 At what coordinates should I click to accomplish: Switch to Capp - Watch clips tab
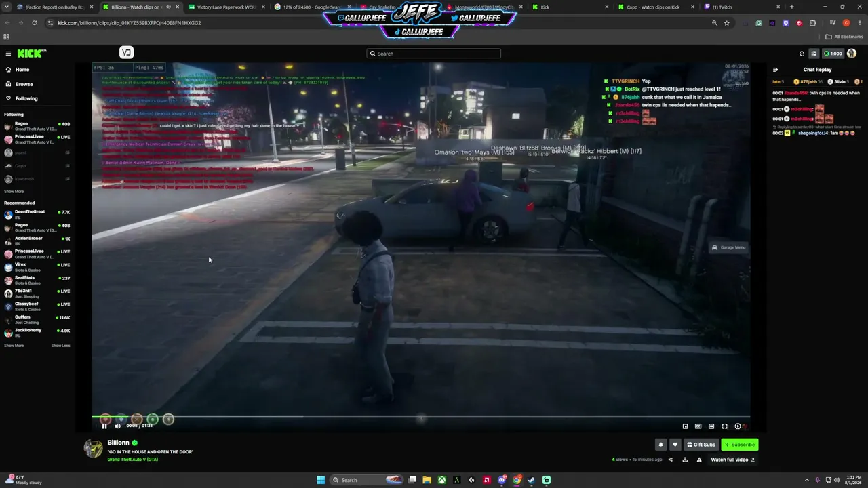point(656,7)
